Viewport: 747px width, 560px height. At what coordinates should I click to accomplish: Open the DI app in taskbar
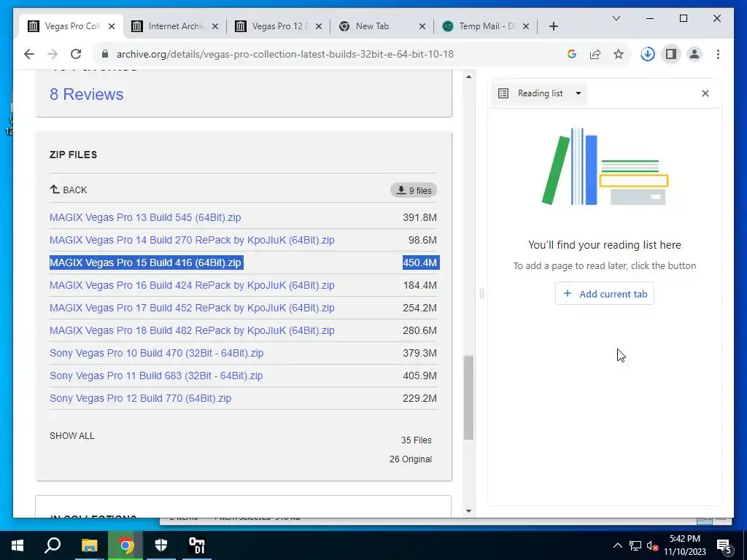pyautogui.click(x=197, y=545)
